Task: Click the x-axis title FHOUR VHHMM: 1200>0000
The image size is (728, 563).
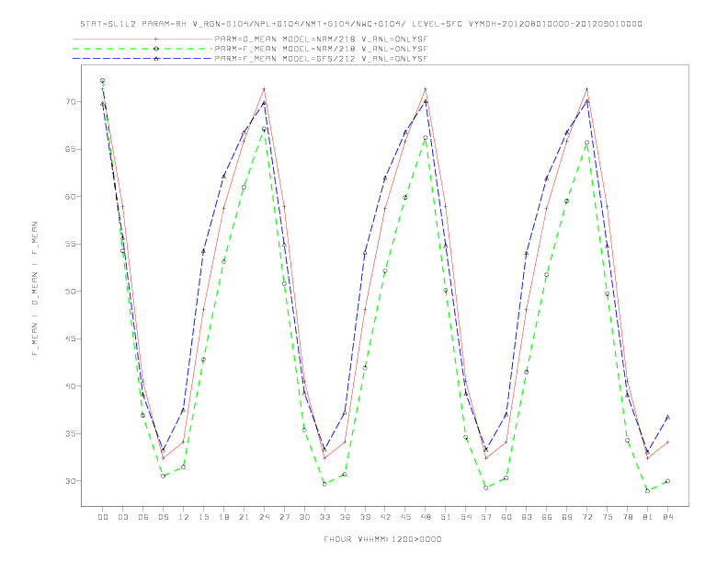Action: [x=382, y=539]
